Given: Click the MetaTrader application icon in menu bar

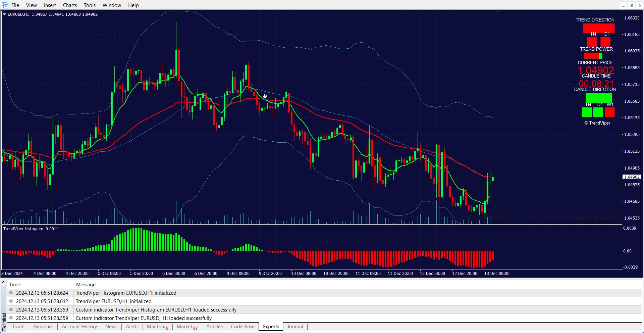Looking at the screenshot, I should click(5, 5).
